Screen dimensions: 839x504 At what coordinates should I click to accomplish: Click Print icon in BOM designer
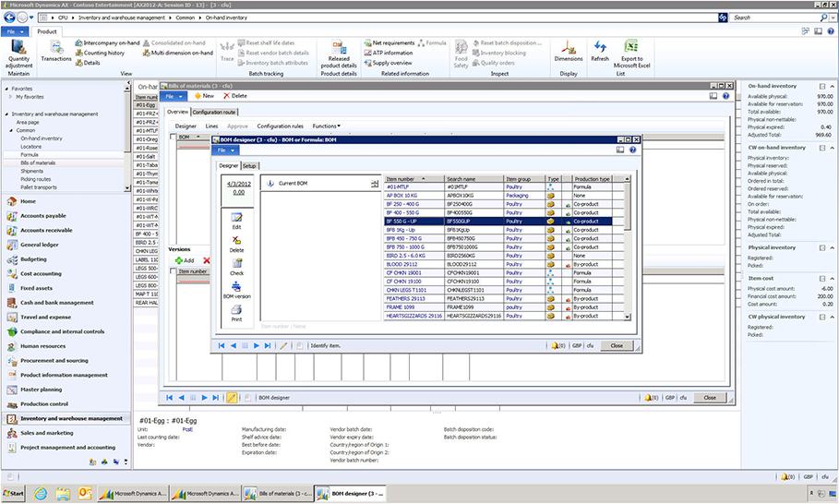(236, 313)
